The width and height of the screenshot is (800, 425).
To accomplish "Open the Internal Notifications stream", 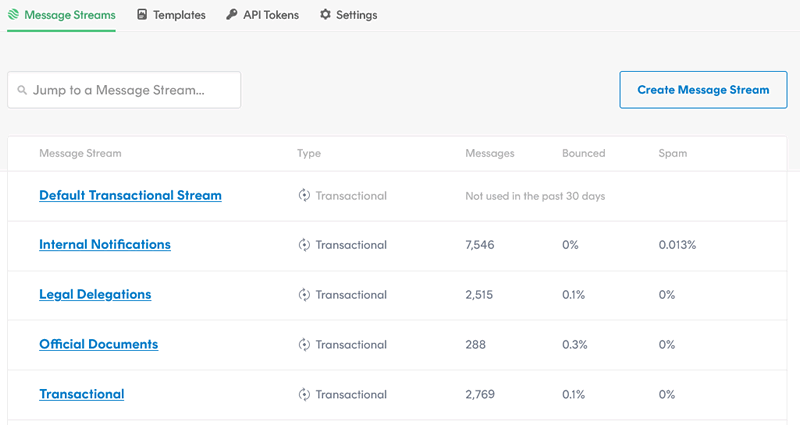I will pyautogui.click(x=105, y=245).
